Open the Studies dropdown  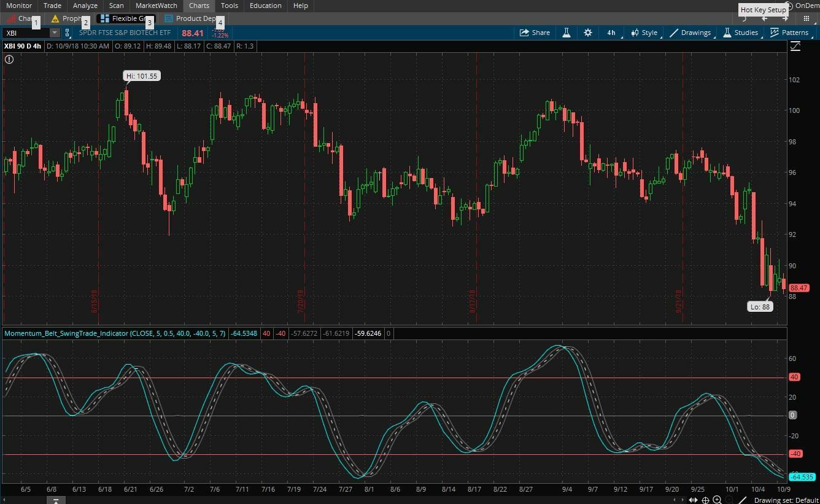[741, 33]
